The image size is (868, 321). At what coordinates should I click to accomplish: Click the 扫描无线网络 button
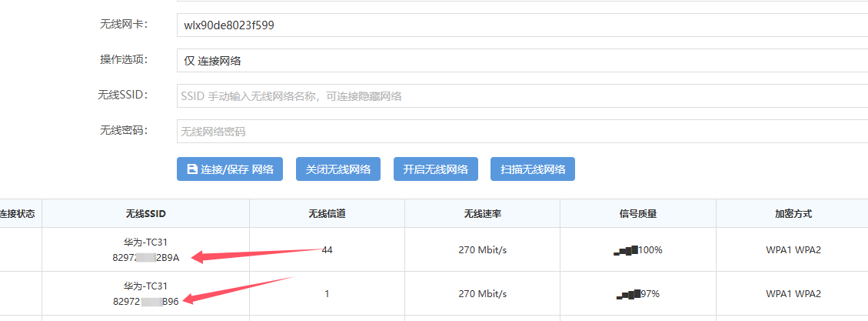533,169
